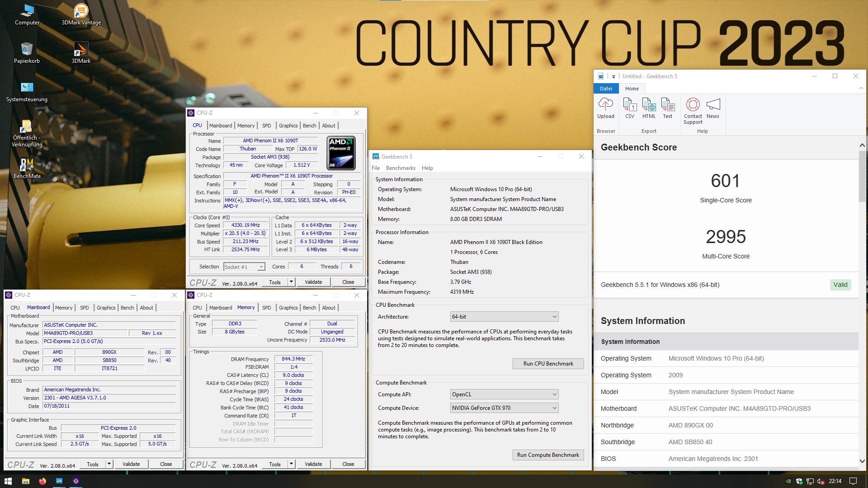Image resolution: width=868 pixels, height=488 pixels.
Task: Open Contact Support in Geekbench ribbon
Action: tap(693, 111)
